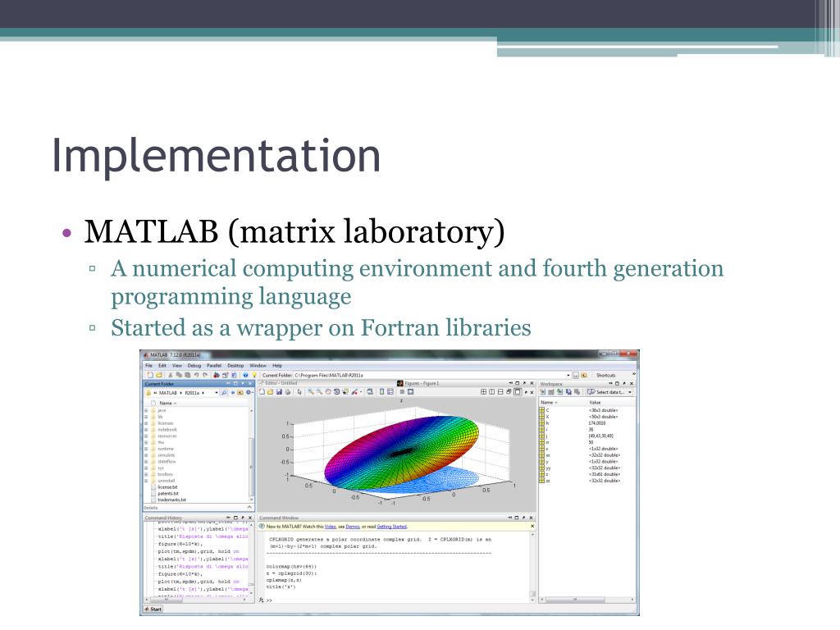
Task: Click the Browse for folder button
Action: pyautogui.click(x=576, y=375)
